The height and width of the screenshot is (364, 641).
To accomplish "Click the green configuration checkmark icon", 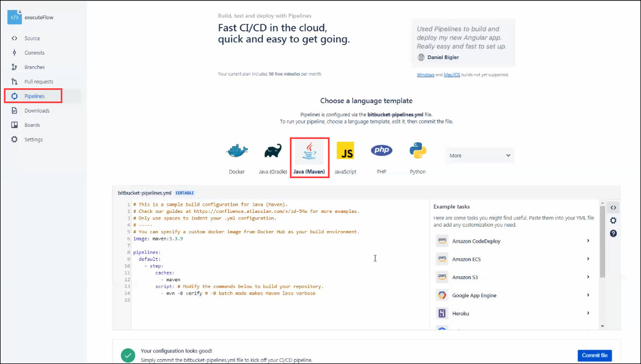I will 128,355.
